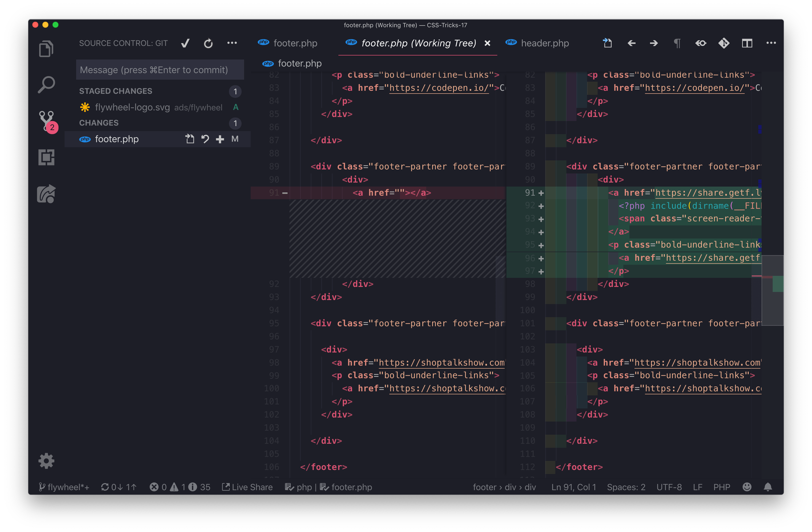Switch to the first footer.php tab
Image resolution: width=812 pixels, height=532 pixels.
tap(295, 43)
